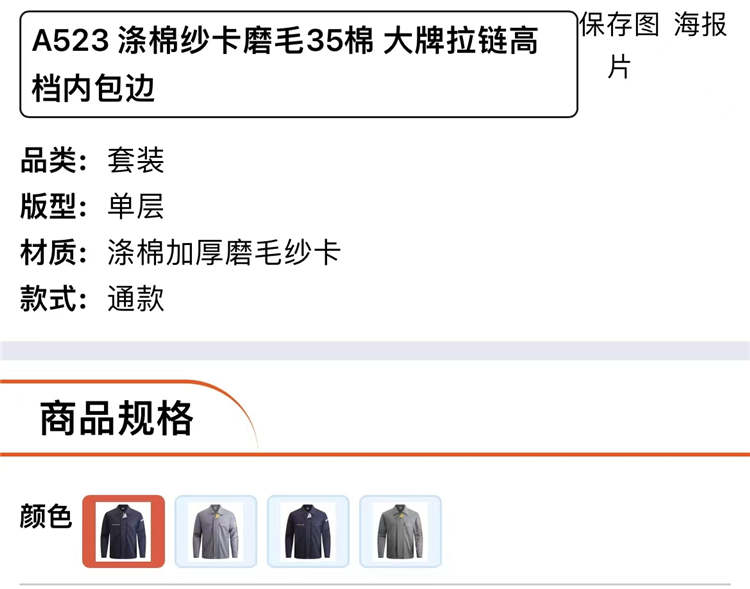
Task: Select the red-bordered navy jacket swatch
Action: tap(123, 531)
